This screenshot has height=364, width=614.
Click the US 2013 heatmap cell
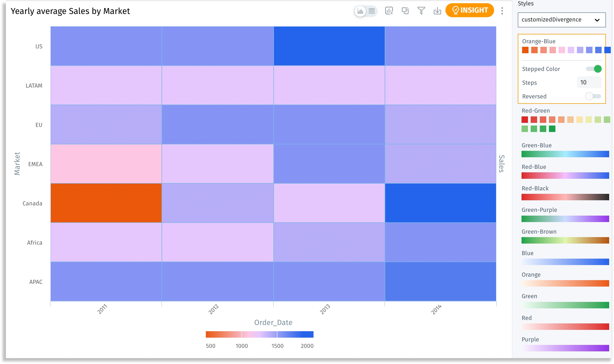(x=329, y=46)
